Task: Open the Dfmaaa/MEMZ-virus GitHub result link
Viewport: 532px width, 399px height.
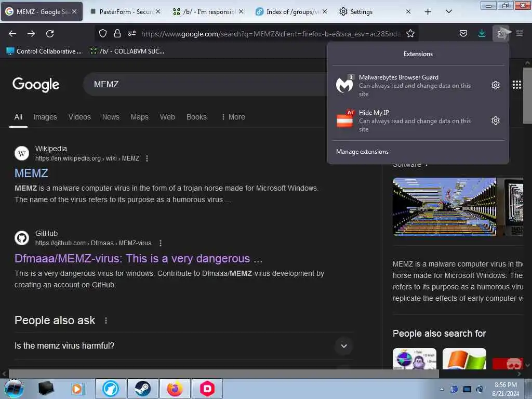Action: pos(138,259)
